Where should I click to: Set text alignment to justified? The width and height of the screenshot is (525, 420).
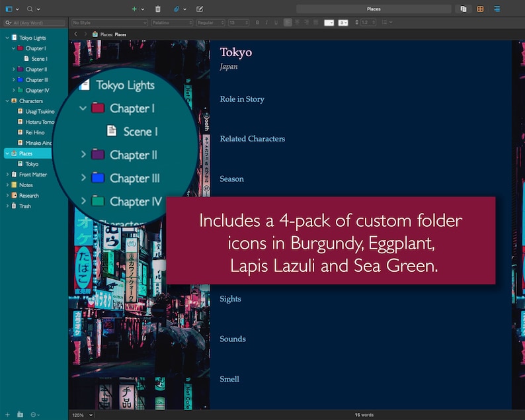tap(316, 22)
